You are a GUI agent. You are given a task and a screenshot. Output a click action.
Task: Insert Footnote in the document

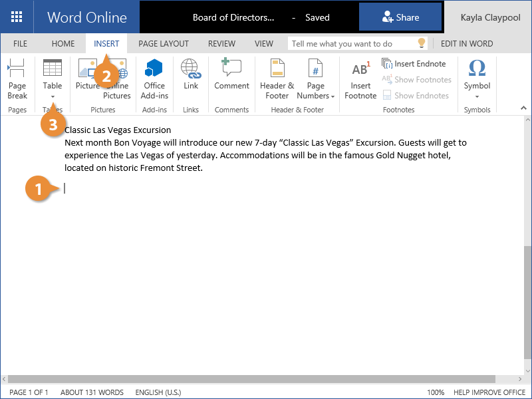point(360,79)
